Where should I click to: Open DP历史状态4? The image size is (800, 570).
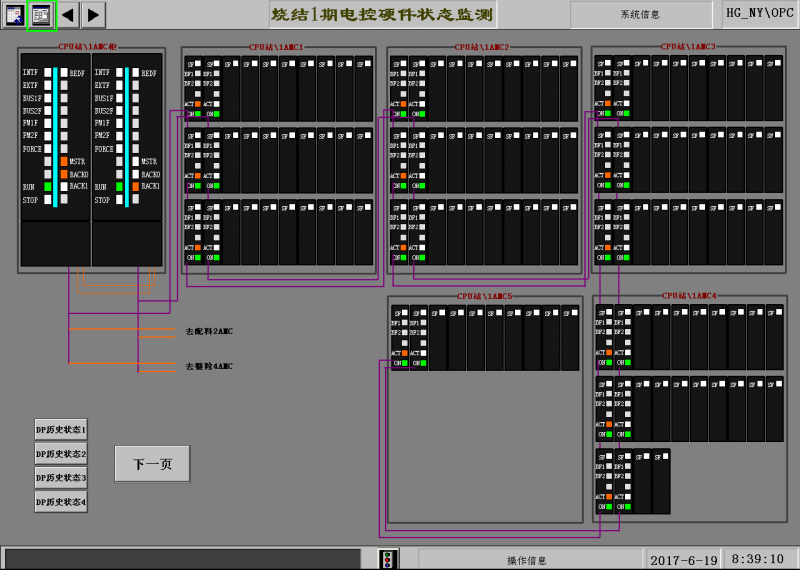point(61,502)
